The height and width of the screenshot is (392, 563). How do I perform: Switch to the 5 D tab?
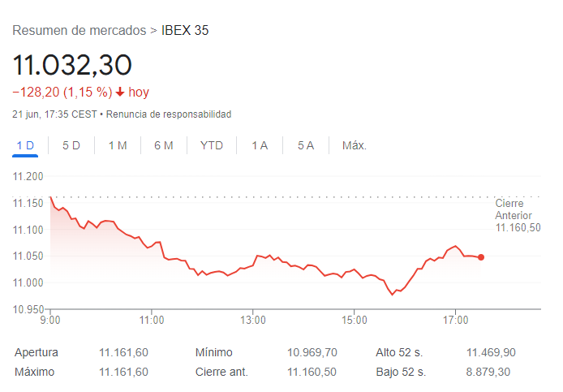click(71, 145)
